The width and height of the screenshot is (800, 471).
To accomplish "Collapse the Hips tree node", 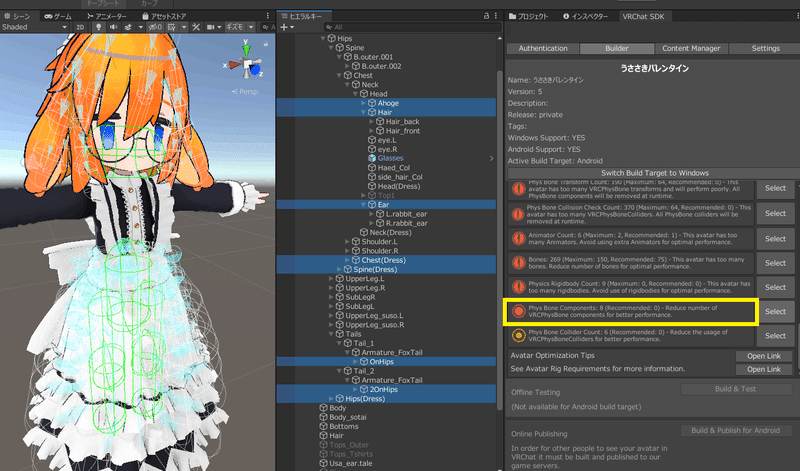I will (x=323, y=38).
